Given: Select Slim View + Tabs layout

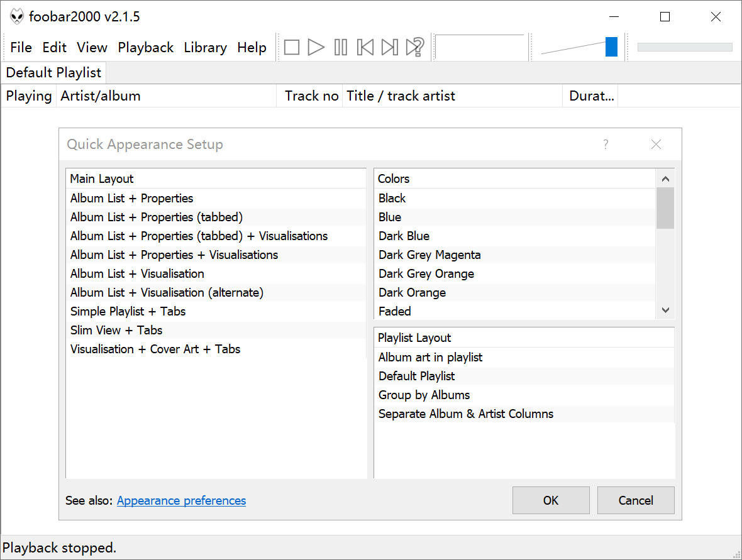Looking at the screenshot, I should click(x=116, y=330).
